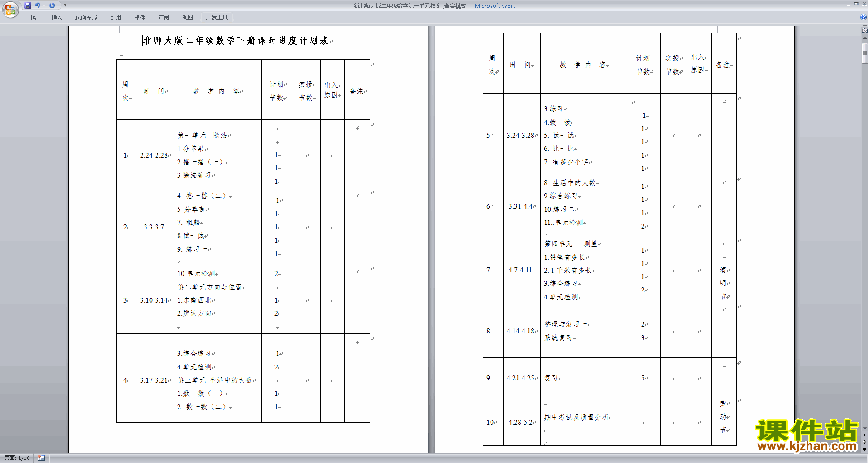Go to previous page with double-up arrow
This screenshot has height=463, width=868.
click(x=864, y=435)
